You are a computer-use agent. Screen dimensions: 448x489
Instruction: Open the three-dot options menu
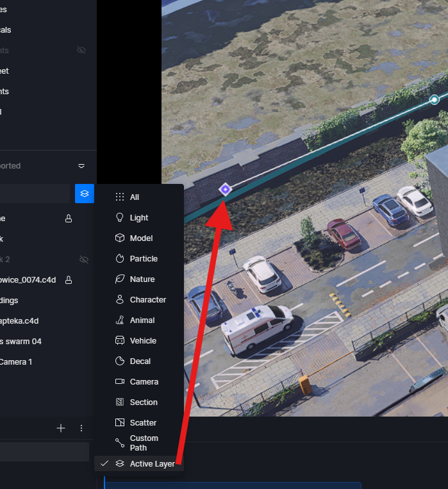click(x=81, y=428)
